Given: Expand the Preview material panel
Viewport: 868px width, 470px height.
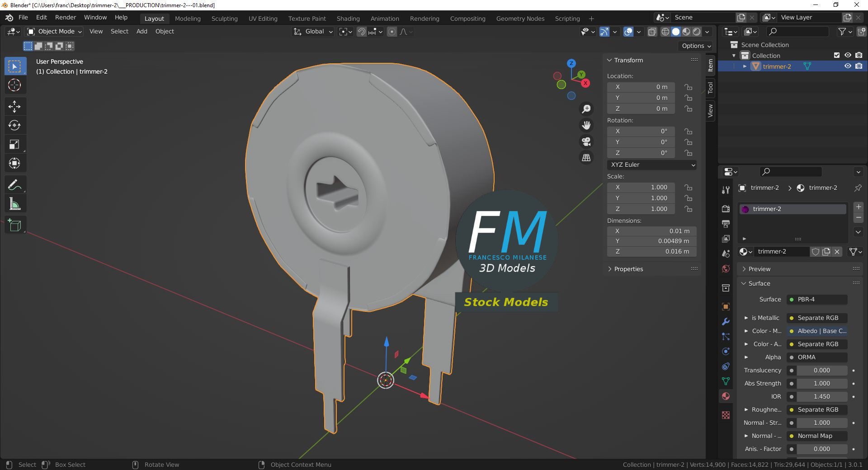Looking at the screenshot, I should (744, 269).
